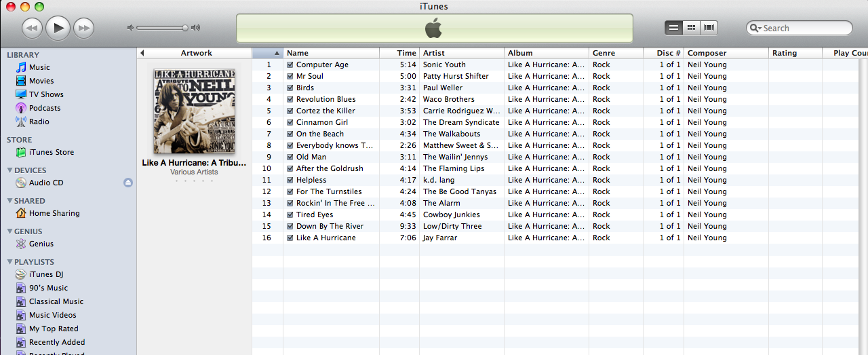Sort by the Album column header

547,53
